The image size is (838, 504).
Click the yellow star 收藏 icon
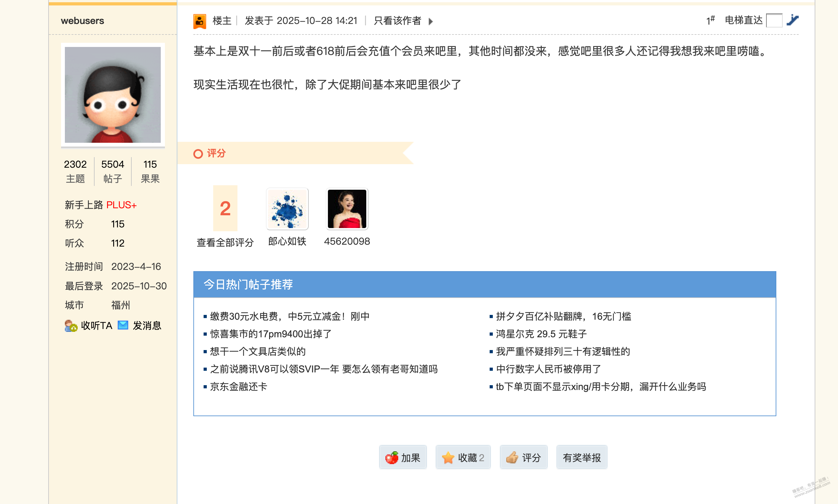pos(448,458)
